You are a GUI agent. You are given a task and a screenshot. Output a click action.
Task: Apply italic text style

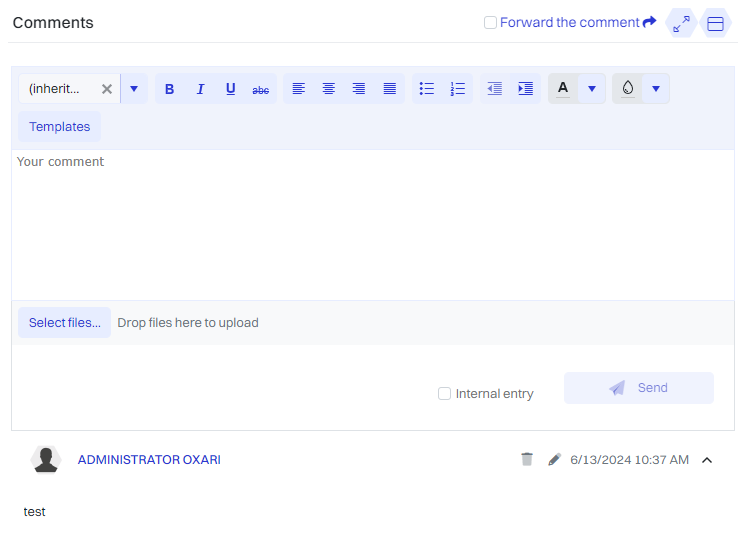point(200,89)
